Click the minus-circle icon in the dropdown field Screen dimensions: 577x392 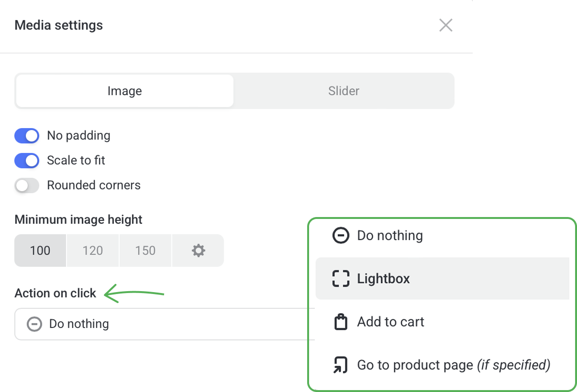[34, 324]
